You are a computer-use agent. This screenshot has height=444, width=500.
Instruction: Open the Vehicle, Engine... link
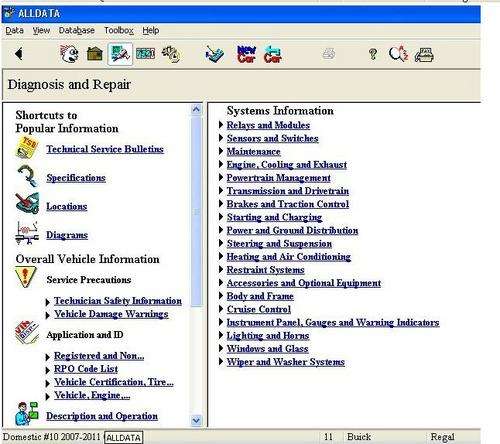[92, 395]
